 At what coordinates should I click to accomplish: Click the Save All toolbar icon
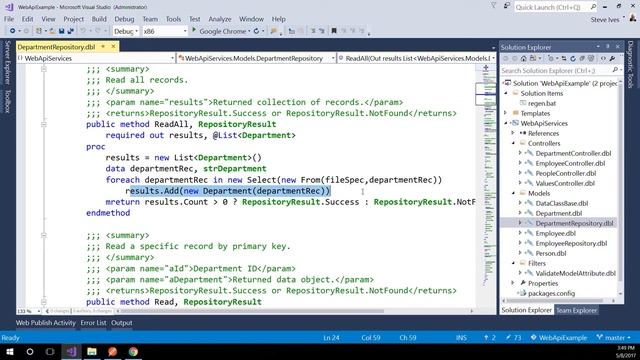(x=70, y=31)
